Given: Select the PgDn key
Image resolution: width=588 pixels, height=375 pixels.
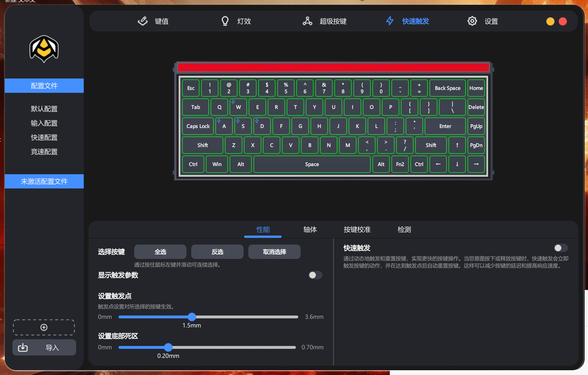Looking at the screenshot, I should point(476,145).
